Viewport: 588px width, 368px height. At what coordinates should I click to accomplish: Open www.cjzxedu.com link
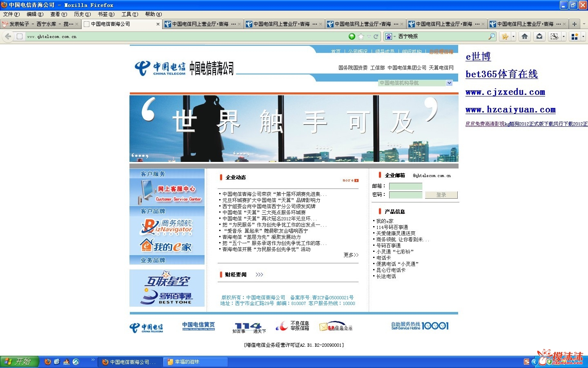click(x=505, y=92)
